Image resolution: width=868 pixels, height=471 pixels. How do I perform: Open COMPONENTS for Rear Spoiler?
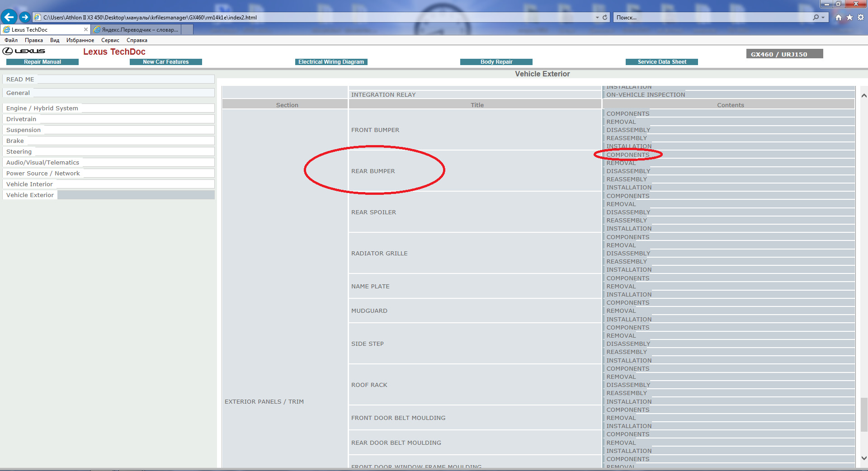coord(628,196)
